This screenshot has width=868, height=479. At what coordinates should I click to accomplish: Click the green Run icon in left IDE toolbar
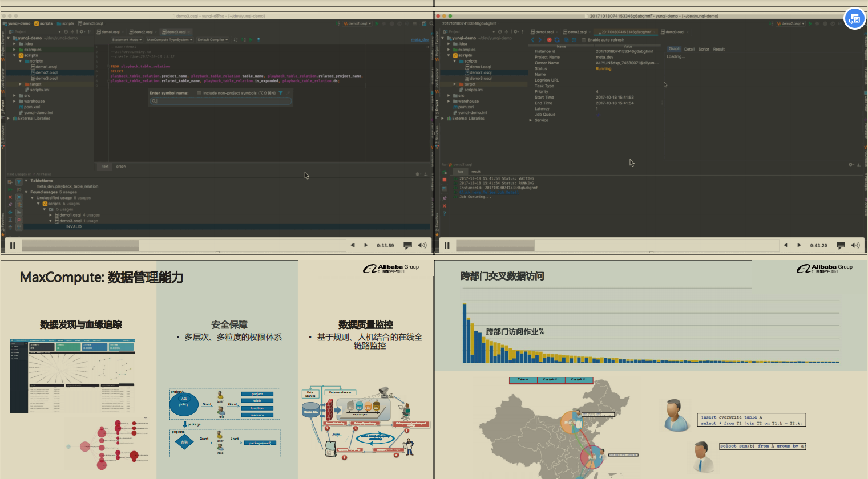pyautogui.click(x=377, y=23)
